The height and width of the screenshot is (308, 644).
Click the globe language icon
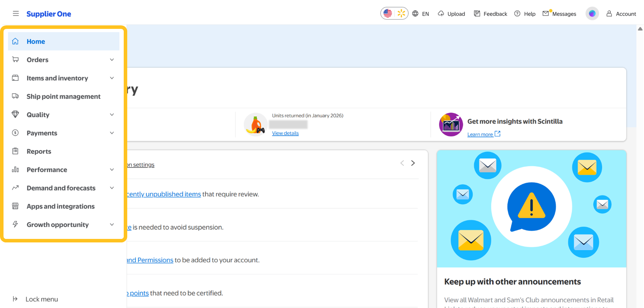point(415,14)
